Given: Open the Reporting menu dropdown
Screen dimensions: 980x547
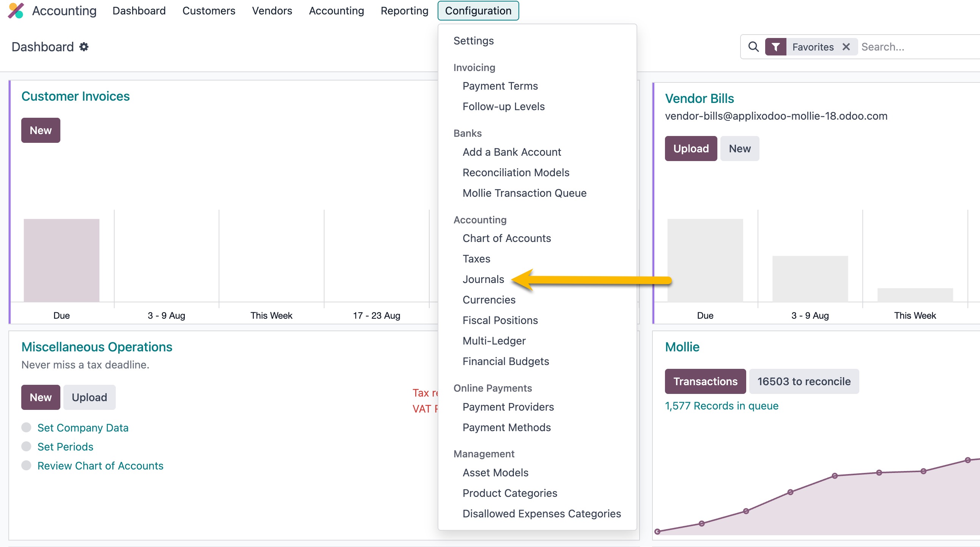Looking at the screenshot, I should pyautogui.click(x=404, y=11).
